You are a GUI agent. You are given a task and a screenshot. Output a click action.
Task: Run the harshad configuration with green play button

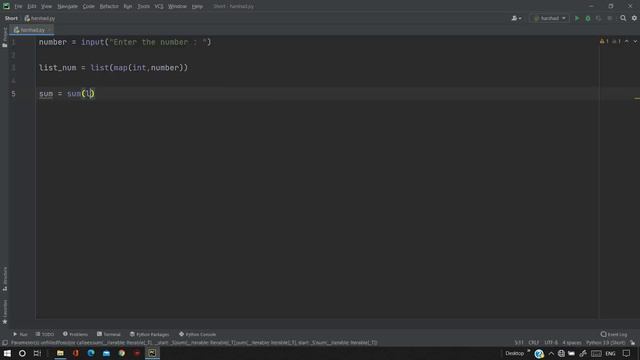coord(577,18)
